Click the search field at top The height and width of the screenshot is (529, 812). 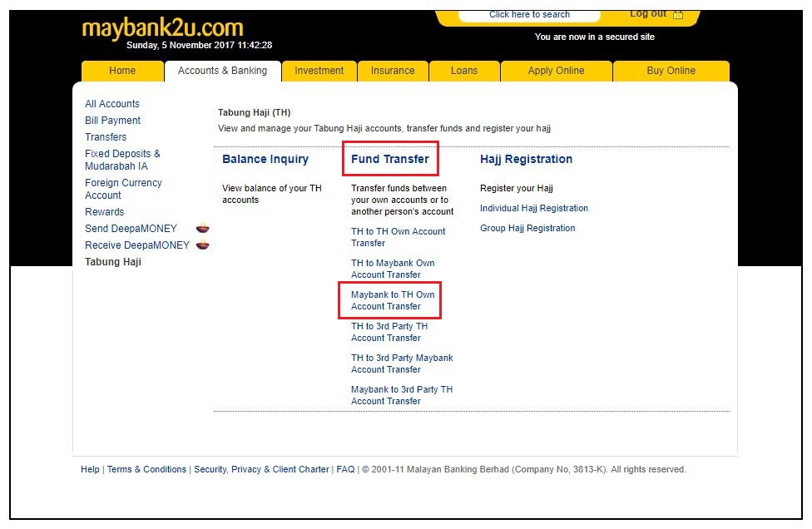point(529,15)
